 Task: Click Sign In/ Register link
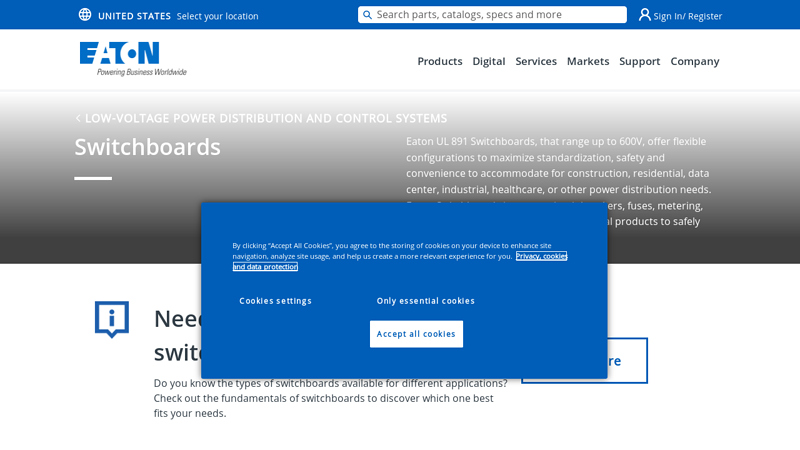(x=687, y=16)
